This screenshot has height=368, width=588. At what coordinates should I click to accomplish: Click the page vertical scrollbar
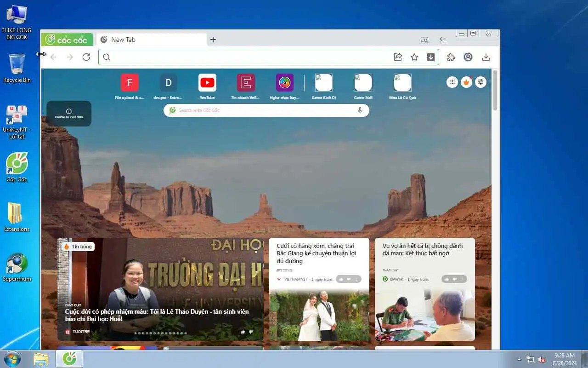click(495, 90)
